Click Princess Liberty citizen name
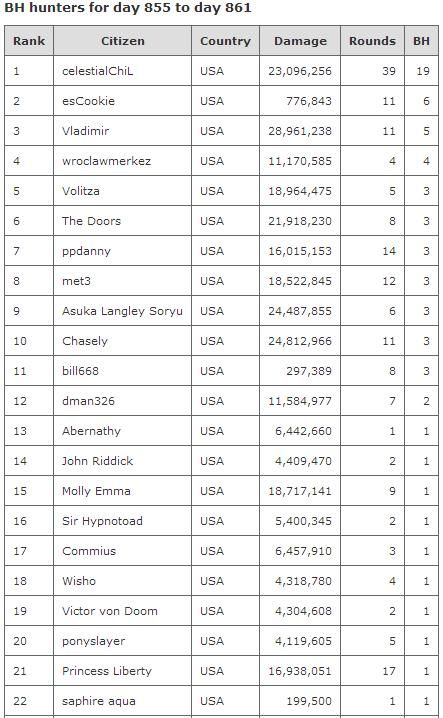 pyautogui.click(x=107, y=671)
